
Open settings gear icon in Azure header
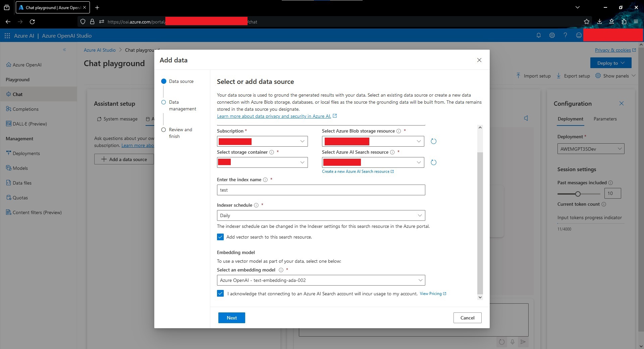[552, 35]
